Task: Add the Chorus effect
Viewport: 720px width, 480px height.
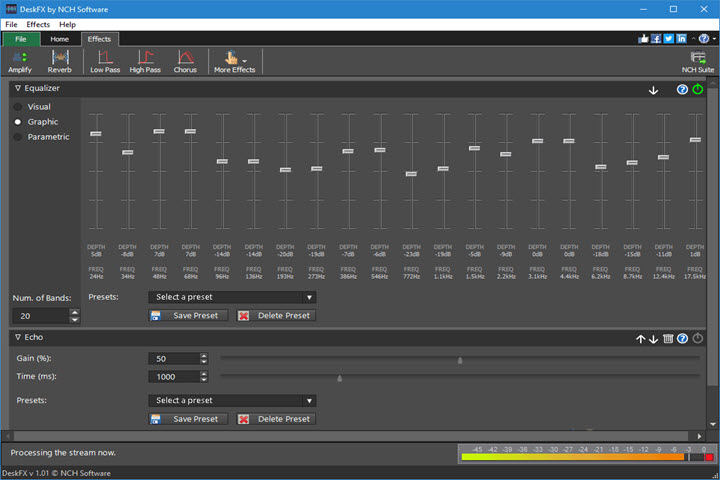Action: pos(185,62)
